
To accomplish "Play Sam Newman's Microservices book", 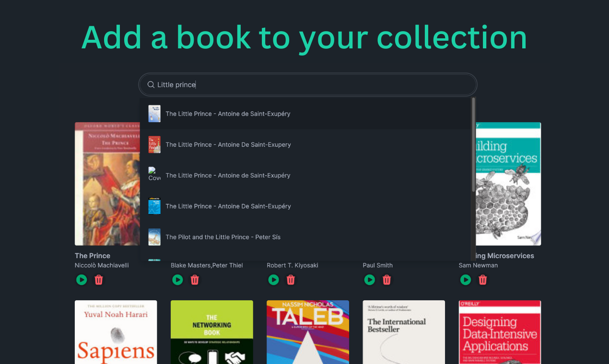I will click(465, 280).
